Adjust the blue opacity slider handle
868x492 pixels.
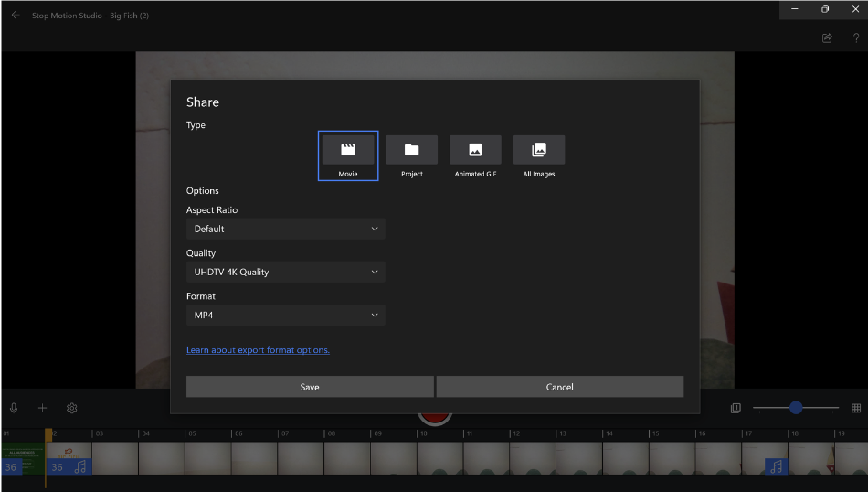click(796, 408)
